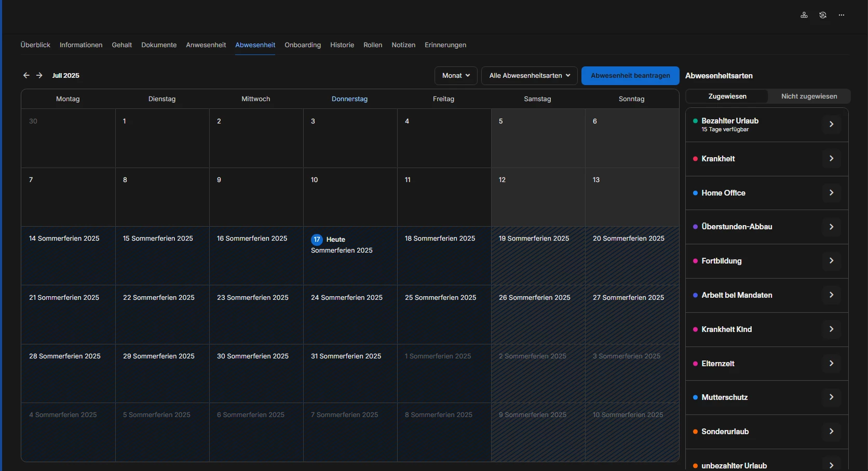
Task: Go to previous month with left arrow
Action: 26,76
